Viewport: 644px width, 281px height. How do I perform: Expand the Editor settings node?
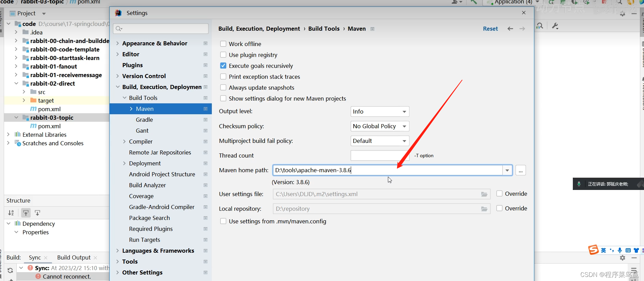(x=117, y=54)
